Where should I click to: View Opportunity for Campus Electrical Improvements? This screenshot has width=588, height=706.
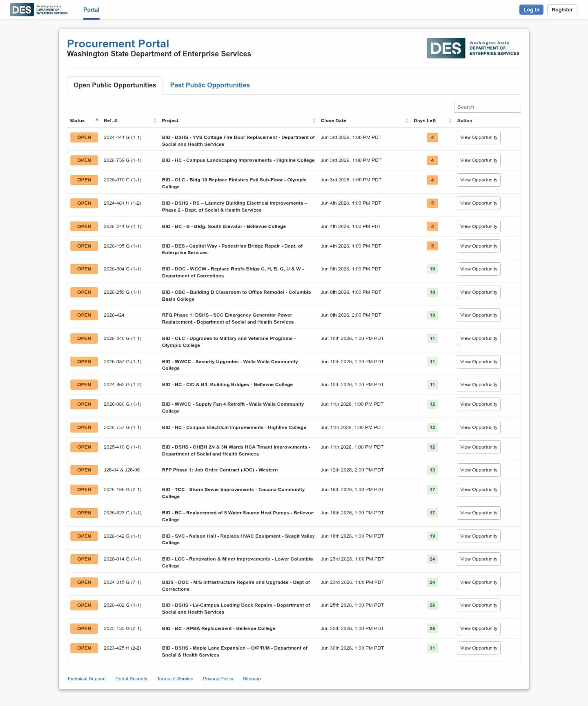pyautogui.click(x=479, y=427)
